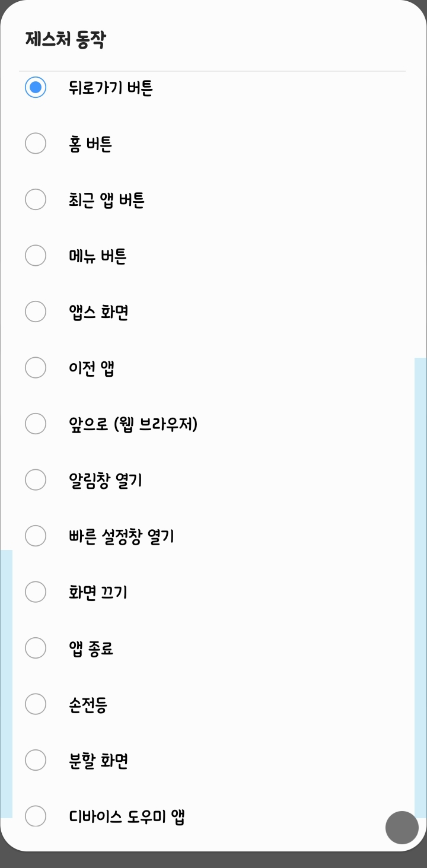This screenshot has height=868, width=427.
Task: Choose 디바이스 도우미 앱 radio option
Action: click(36, 816)
